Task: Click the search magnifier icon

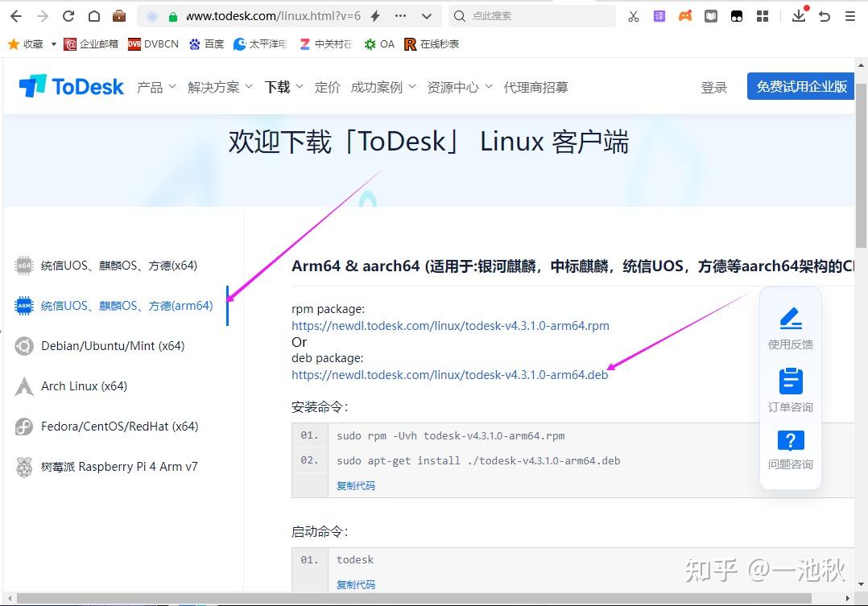Action: [x=460, y=16]
